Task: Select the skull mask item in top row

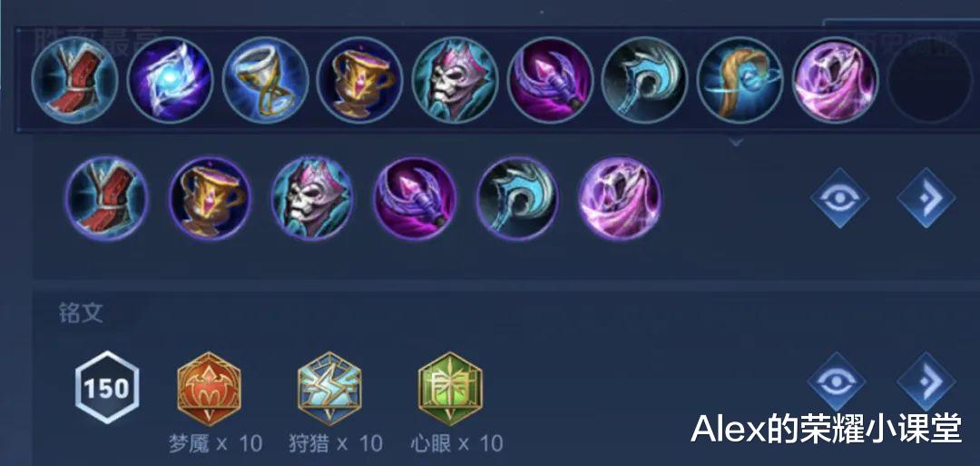Action: [x=455, y=79]
